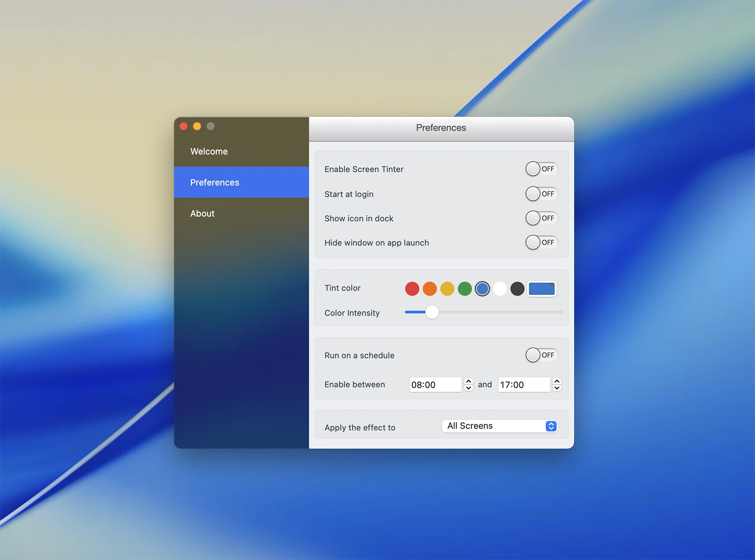This screenshot has width=755, height=560.
Task: Select the white tint color
Action: [500, 289]
